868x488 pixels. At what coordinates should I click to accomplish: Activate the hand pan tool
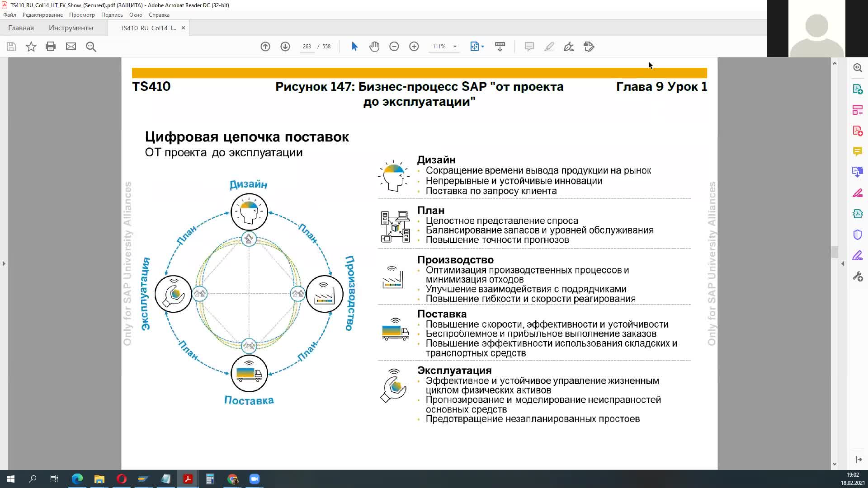point(374,47)
